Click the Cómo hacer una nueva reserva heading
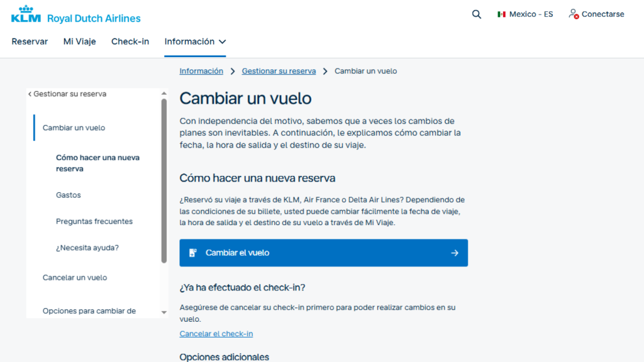Image resolution: width=644 pixels, height=362 pixels. coord(257,178)
